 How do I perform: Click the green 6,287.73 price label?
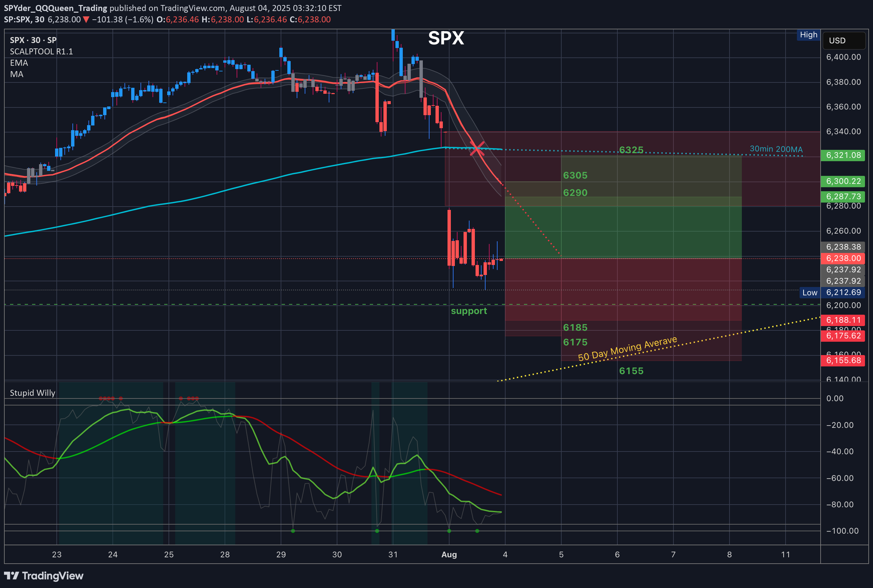click(843, 197)
